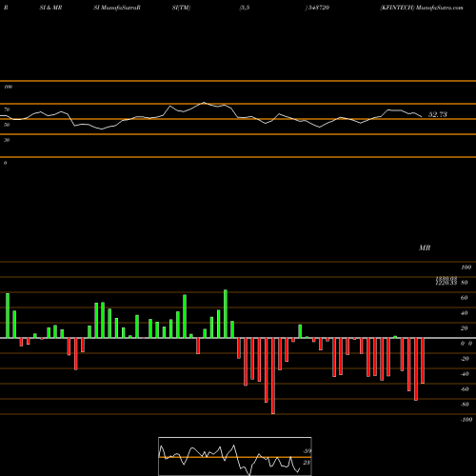Click the value 23 in the mini chart
This screenshot has height=476, width=476.
(307, 463)
